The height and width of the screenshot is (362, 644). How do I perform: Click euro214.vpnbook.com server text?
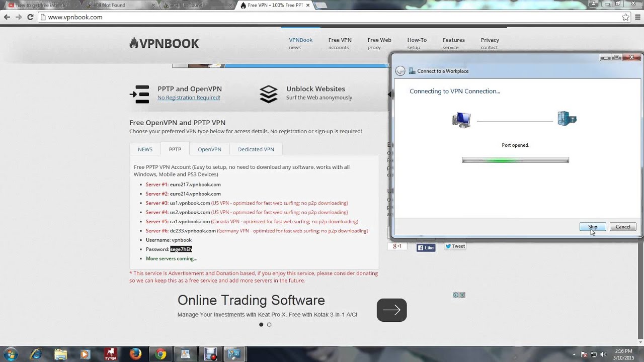[x=195, y=194]
